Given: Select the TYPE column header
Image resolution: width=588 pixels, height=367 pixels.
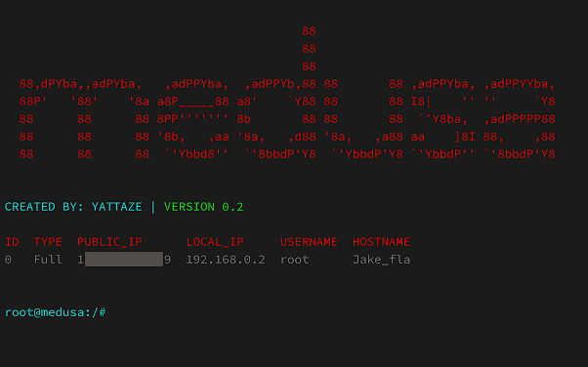Looking at the screenshot, I should pos(48,242).
